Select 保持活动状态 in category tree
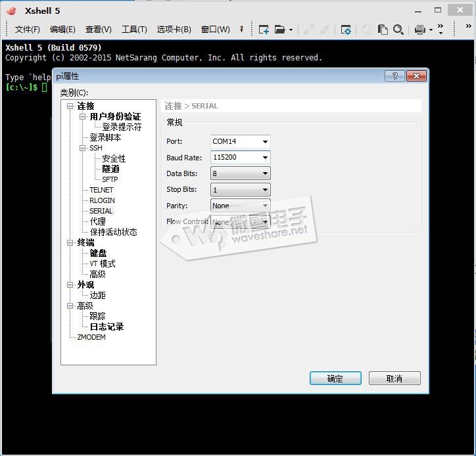Viewport: 476px width, 456px height. 114,232
